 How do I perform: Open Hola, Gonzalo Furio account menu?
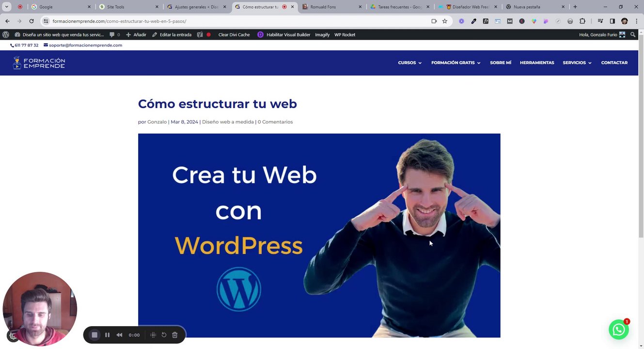pyautogui.click(x=602, y=35)
